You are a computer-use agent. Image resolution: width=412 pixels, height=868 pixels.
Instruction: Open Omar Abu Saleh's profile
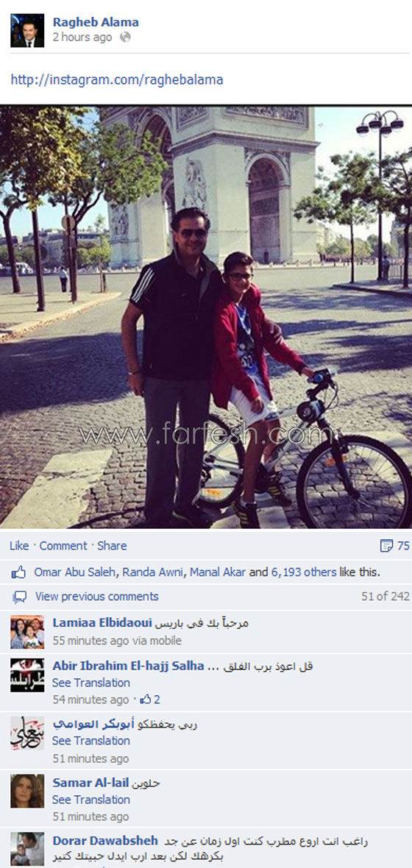click(x=75, y=572)
